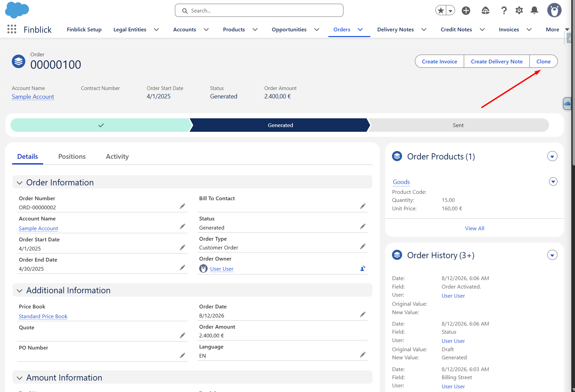The height and width of the screenshot is (392, 575).
Task: Edit Account Name field pencil
Action: click(182, 226)
